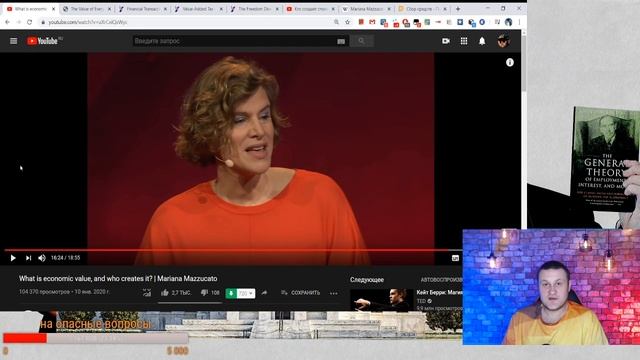Switch to the Financial Transaction tab
This screenshot has height=360, width=640.
tap(142, 9)
